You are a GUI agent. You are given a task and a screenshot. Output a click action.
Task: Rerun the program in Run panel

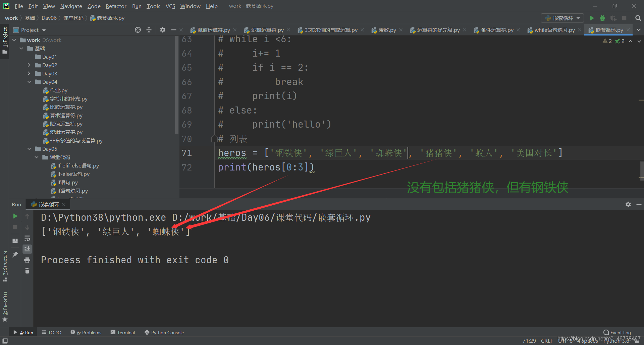pos(15,216)
